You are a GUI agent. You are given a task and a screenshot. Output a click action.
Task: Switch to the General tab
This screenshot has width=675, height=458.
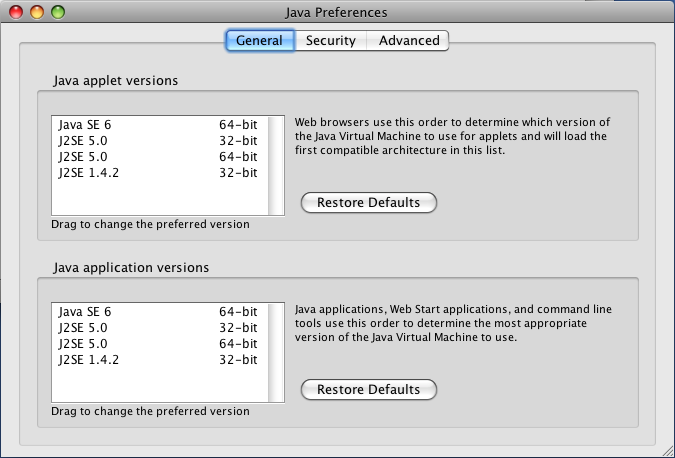coord(260,40)
